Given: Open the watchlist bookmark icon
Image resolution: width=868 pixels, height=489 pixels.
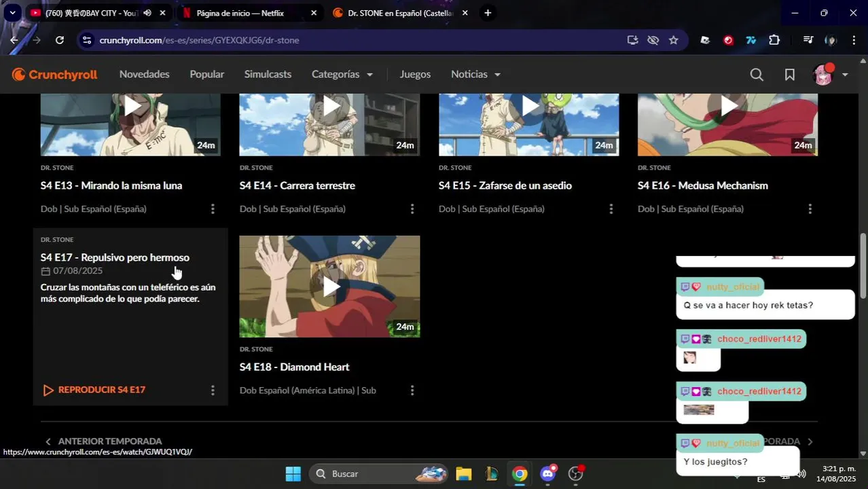Looking at the screenshot, I should click(790, 75).
